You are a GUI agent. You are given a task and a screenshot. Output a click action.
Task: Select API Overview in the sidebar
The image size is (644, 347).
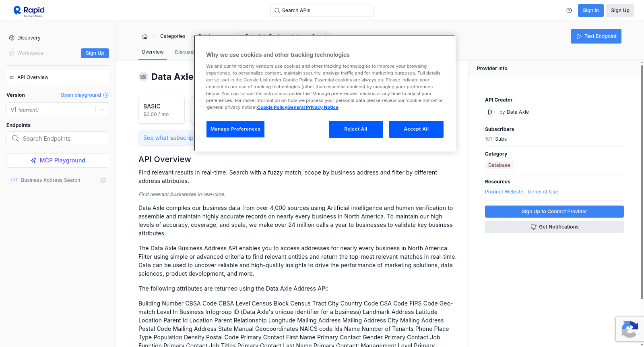coord(58,77)
